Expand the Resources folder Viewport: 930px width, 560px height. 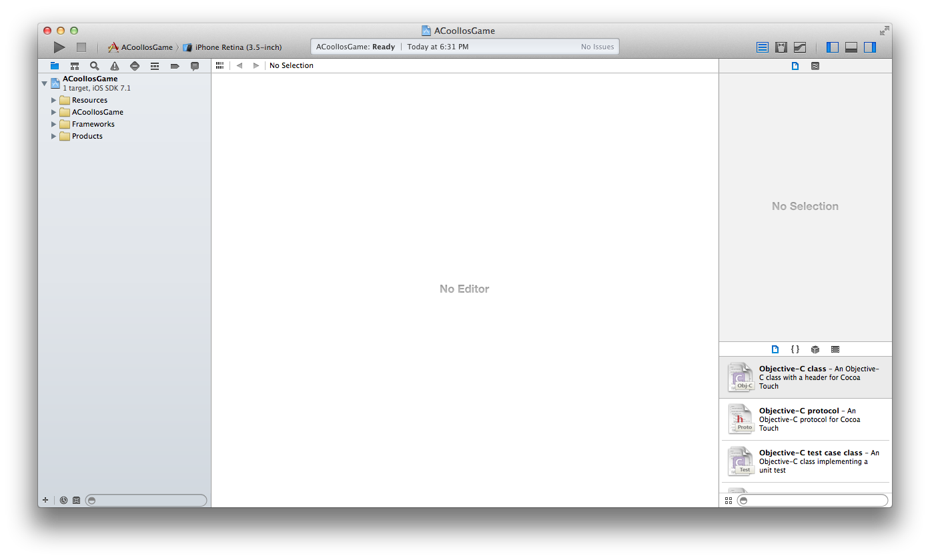(x=54, y=100)
